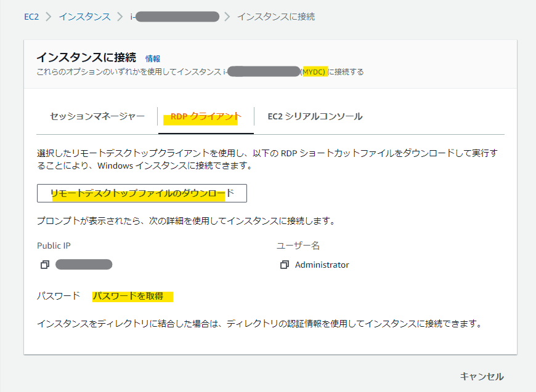Click the インスタンスに接続 breadcrumb text
This screenshot has height=392, width=536.
click(275, 17)
